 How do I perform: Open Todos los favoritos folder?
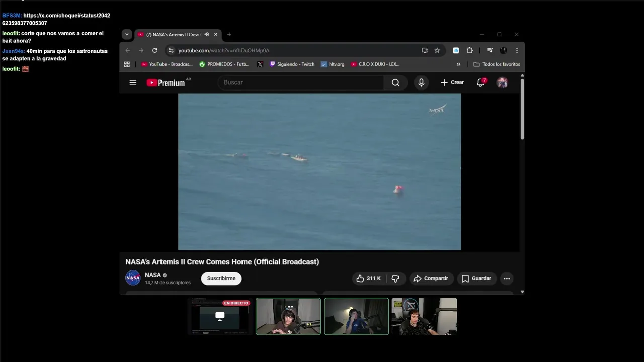497,64
